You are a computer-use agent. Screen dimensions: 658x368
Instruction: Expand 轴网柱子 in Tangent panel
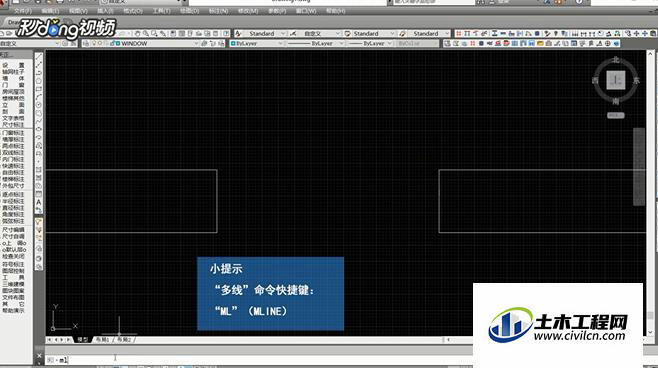13,72
